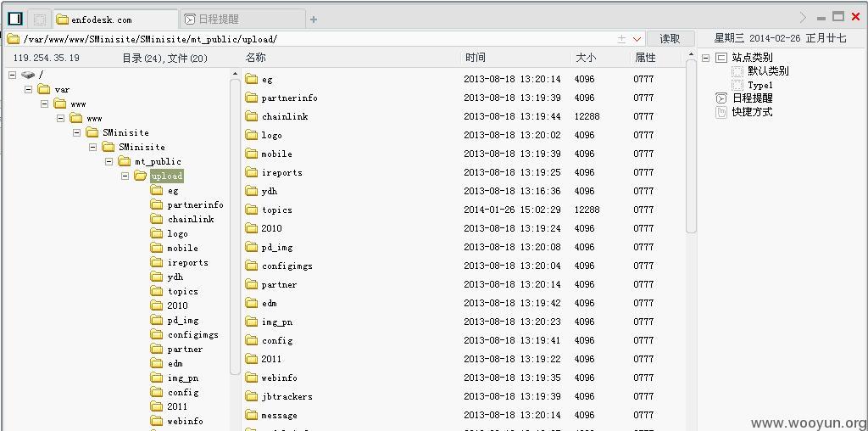
Task: Select the upload folder in tree
Action: pyautogui.click(x=167, y=176)
